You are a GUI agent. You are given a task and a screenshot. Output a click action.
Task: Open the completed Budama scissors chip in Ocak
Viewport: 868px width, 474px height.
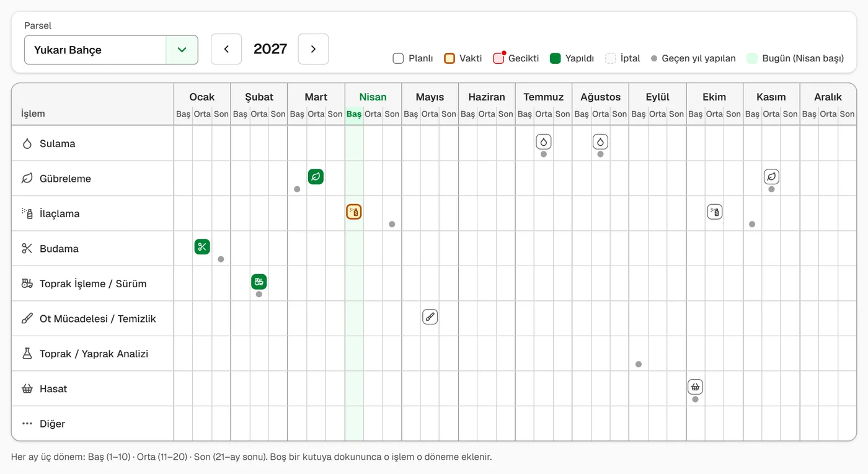click(x=202, y=247)
